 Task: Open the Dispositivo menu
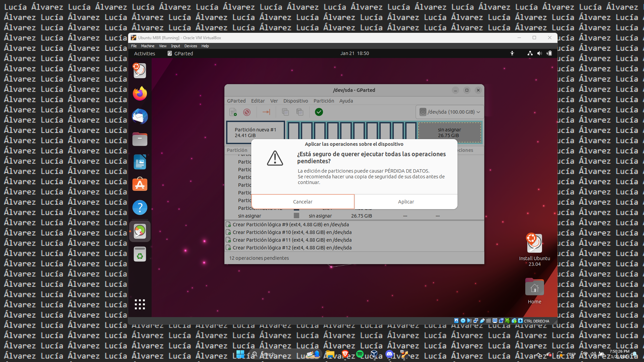click(x=296, y=101)
